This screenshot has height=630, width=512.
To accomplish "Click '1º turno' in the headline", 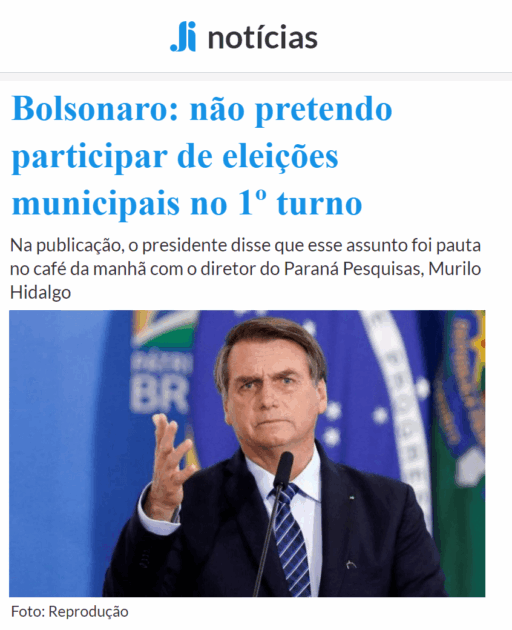I will [300, 203].
